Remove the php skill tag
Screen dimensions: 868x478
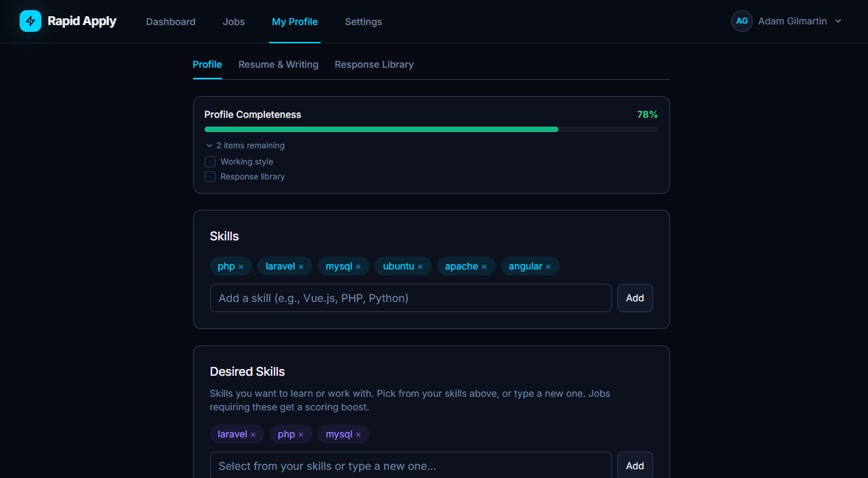(241, 267)
